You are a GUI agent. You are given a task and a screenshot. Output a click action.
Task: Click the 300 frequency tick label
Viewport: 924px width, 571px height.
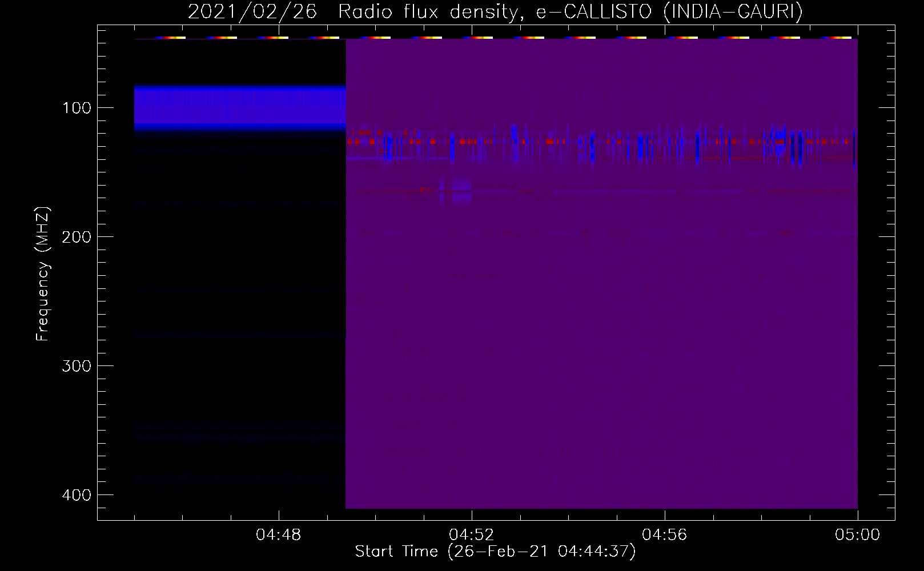pyautogui.click(x=77, y=365)
